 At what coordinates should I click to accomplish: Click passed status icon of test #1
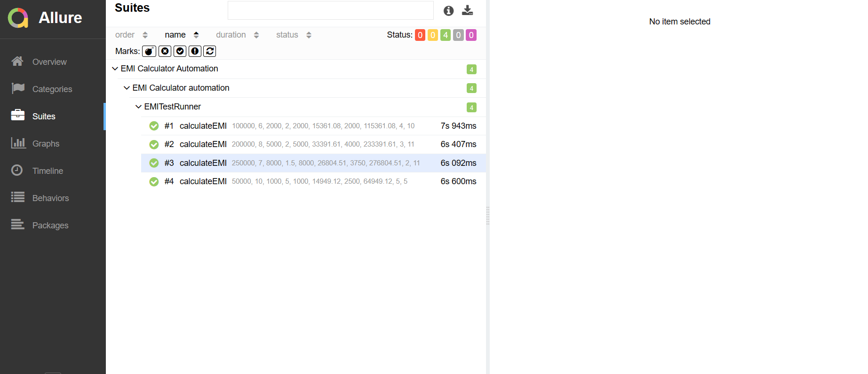154,126
